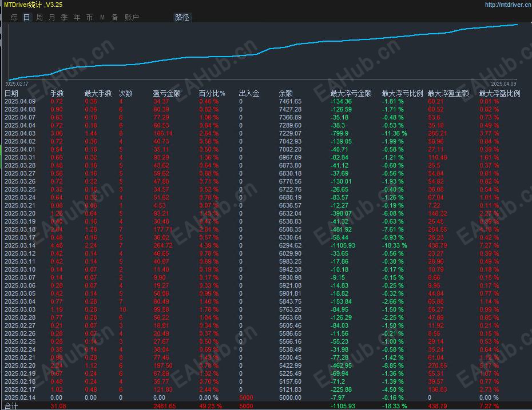Click the 最大浮盈金额 column header
The height and width of the screenshot is (410, 532).
[448, 93]
